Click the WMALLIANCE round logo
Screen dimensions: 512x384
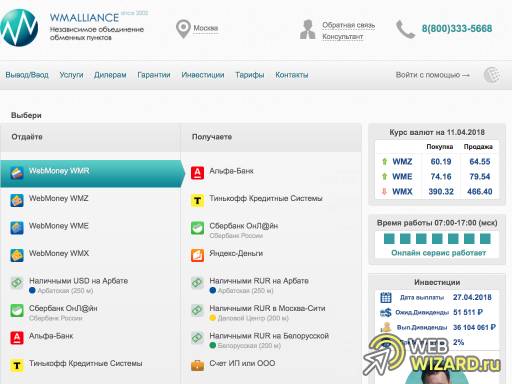19,28
